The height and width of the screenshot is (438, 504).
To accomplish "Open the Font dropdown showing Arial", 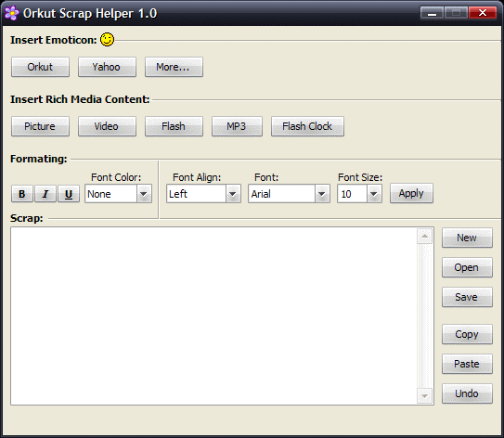I will coord(289,193).
